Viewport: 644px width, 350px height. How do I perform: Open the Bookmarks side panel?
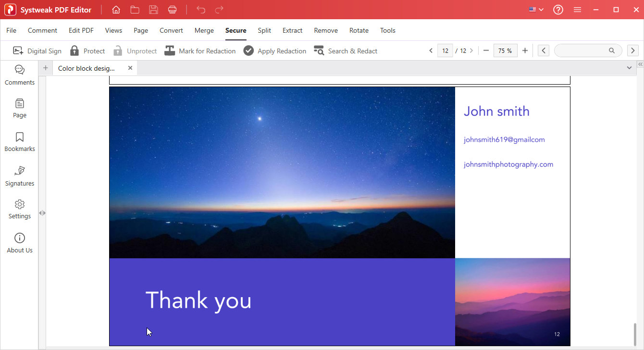[x=20, y=142]
